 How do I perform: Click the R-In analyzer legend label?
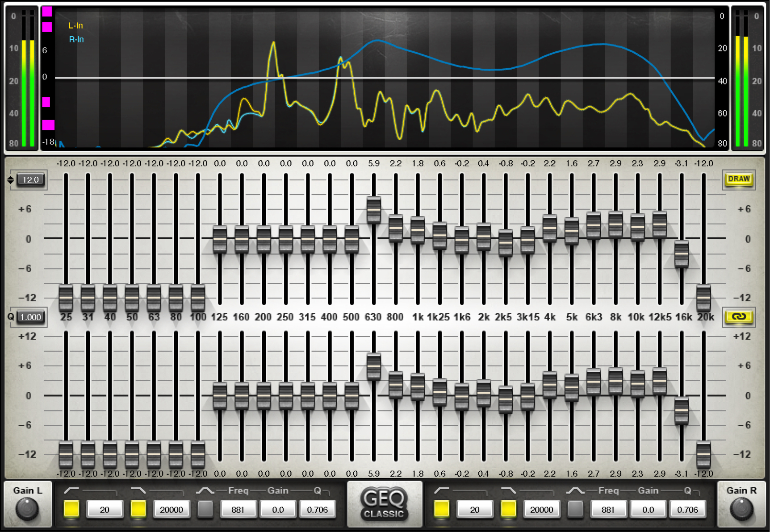(76, 40)
